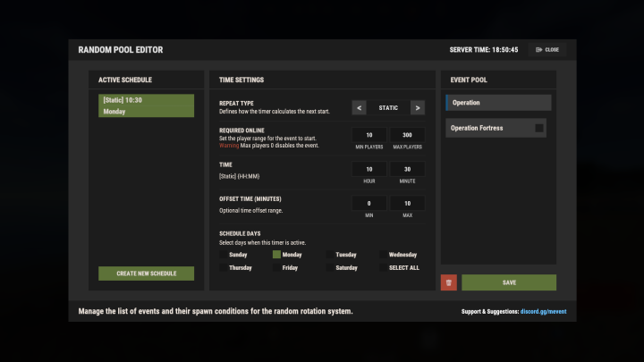Viewport: 644px width, 362px height.
Task: Delete schedule with the red trash icon
Action: pos(448,282)
